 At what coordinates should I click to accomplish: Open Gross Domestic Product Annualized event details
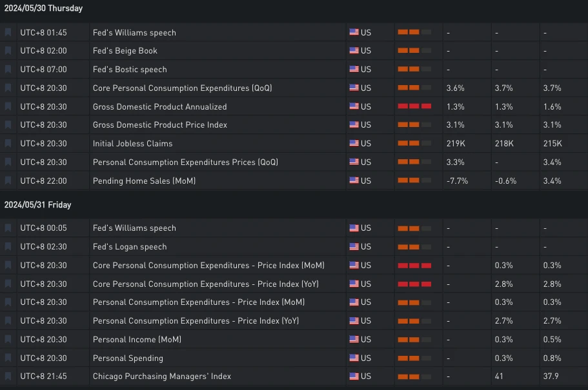point(159,107)
